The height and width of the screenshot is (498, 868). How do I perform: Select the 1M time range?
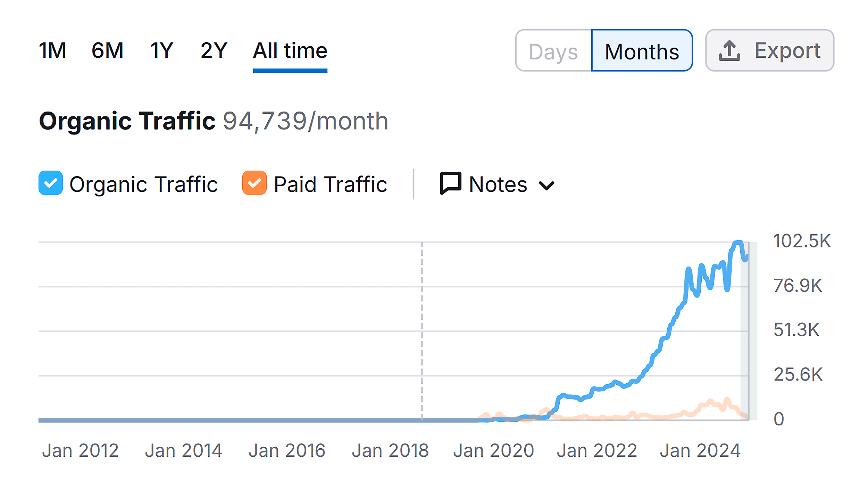pyautogui.click(x=52, y=50)
